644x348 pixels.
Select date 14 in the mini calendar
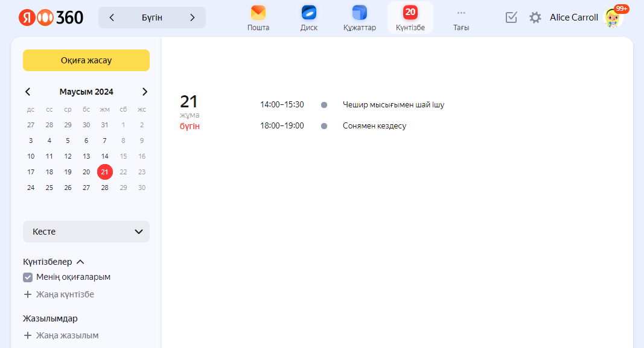tap(104, 156)
